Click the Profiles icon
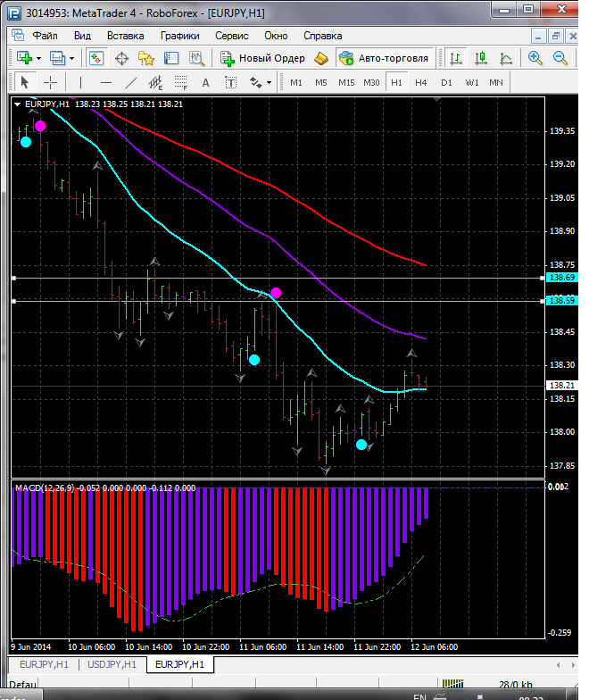589x700 pixels. point(57,58)
